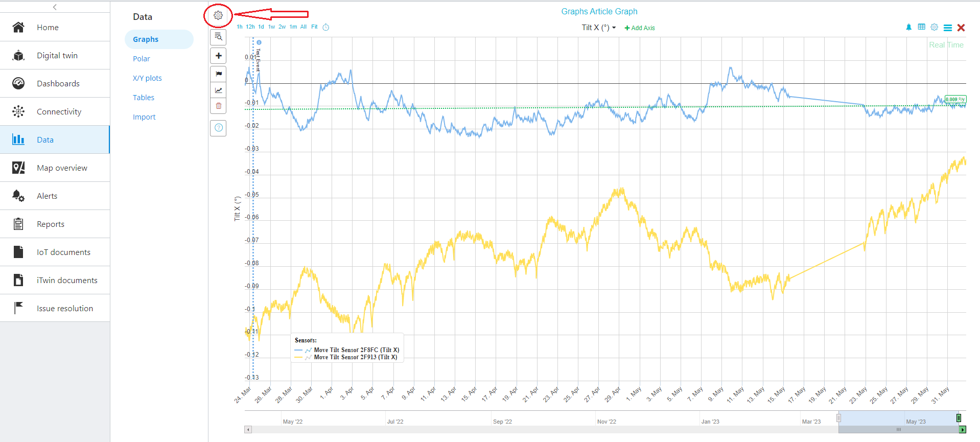Collapse the sidebar with the left chevron
The image size is (980, 442).
55,7
